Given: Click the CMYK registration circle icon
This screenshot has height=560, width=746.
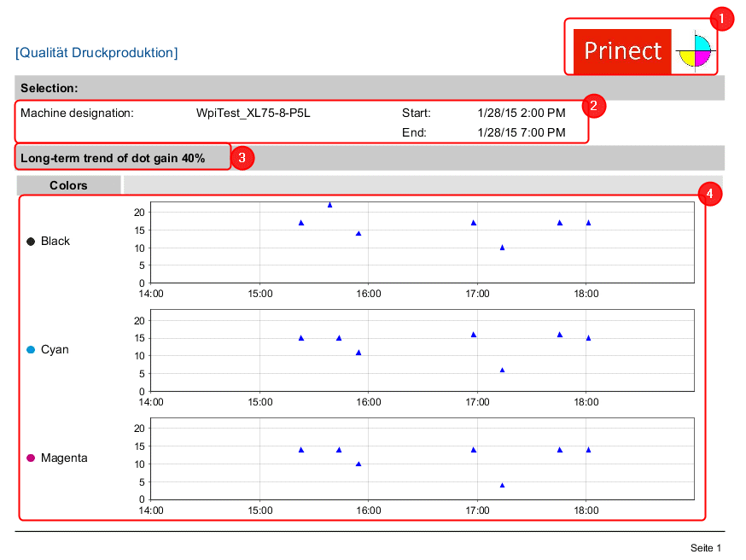Looking at the screenshot, I should coord(693,51).
